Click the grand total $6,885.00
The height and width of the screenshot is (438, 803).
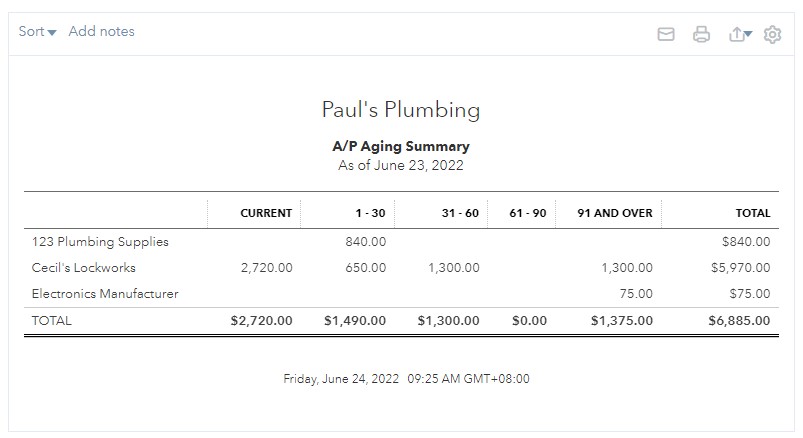739,321
